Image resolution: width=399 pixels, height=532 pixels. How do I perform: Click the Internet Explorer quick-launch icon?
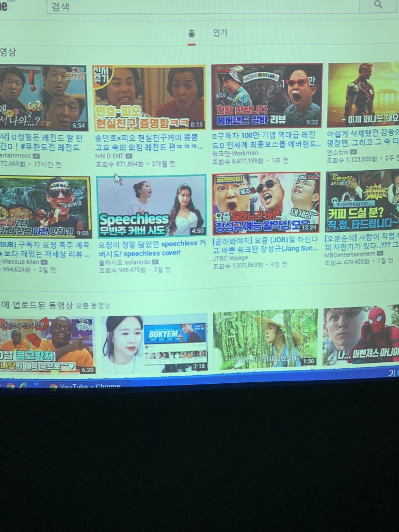(x=23, y=386)
